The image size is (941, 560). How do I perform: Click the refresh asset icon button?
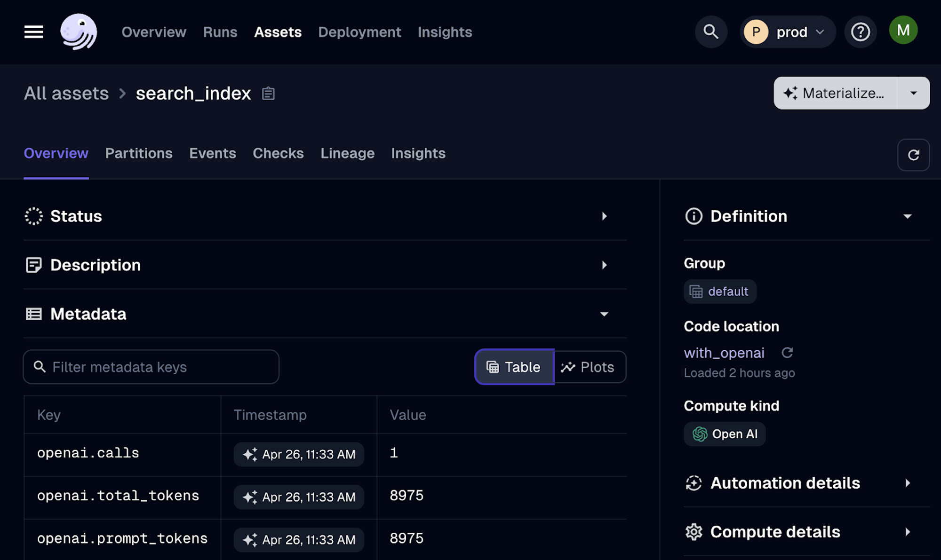tap(913, 155)
